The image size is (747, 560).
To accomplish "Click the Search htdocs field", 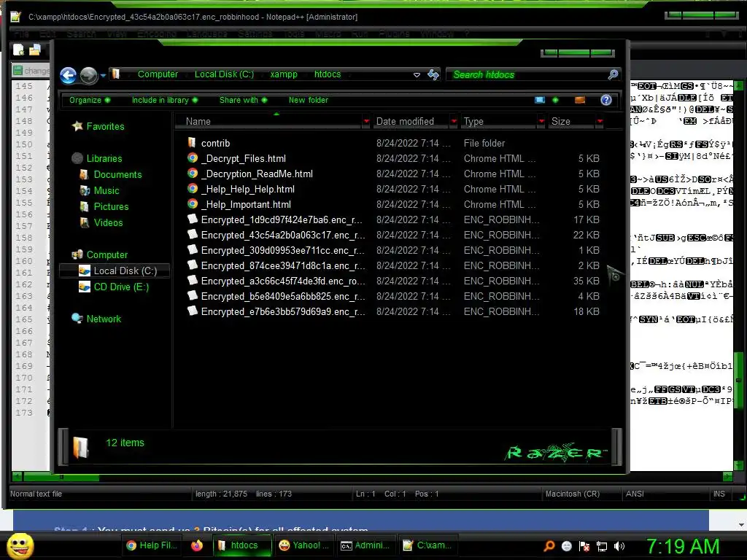I will pos(527,75).
